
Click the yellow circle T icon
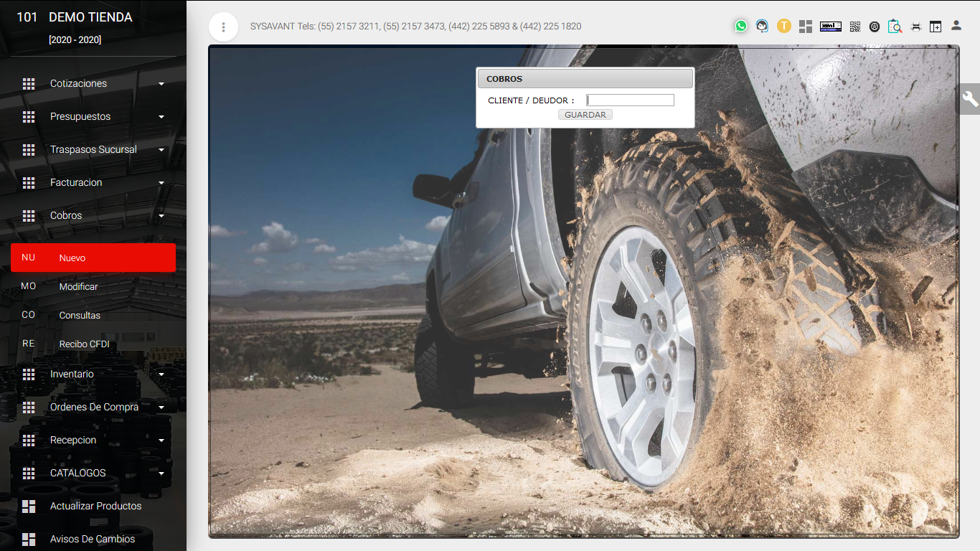pyautogui.click(x=784, y=26)
